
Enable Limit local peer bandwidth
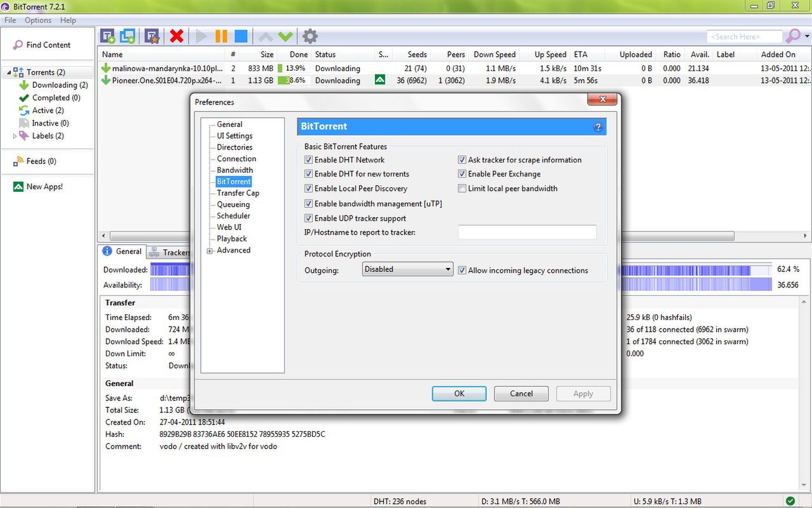[x=462, y=189]
